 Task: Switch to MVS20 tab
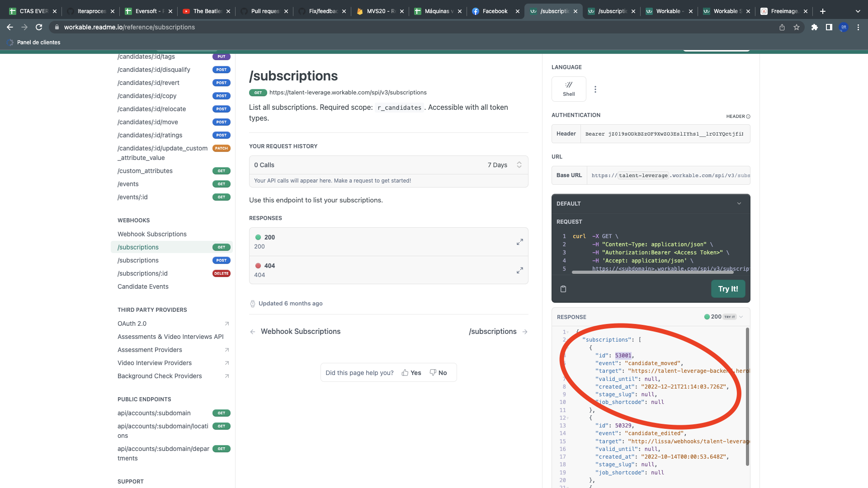380,11
